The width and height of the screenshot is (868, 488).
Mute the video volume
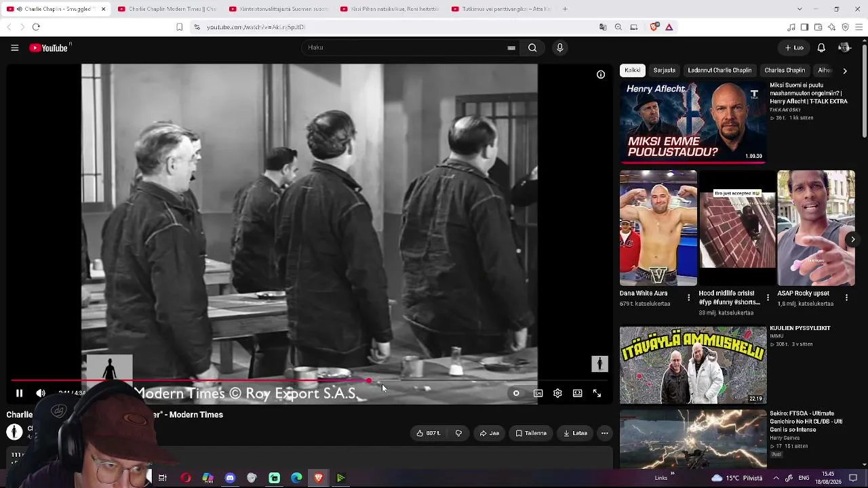pyautogui.click(x=41, y=393)
